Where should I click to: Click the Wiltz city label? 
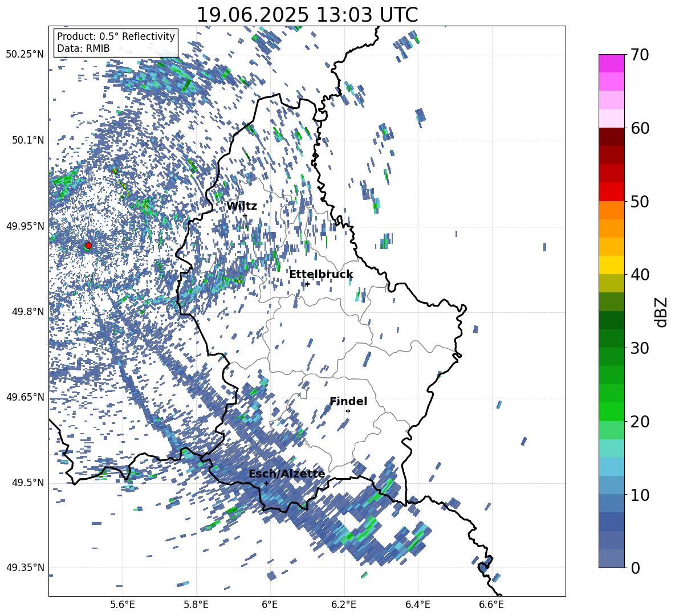tap(242, 206)
